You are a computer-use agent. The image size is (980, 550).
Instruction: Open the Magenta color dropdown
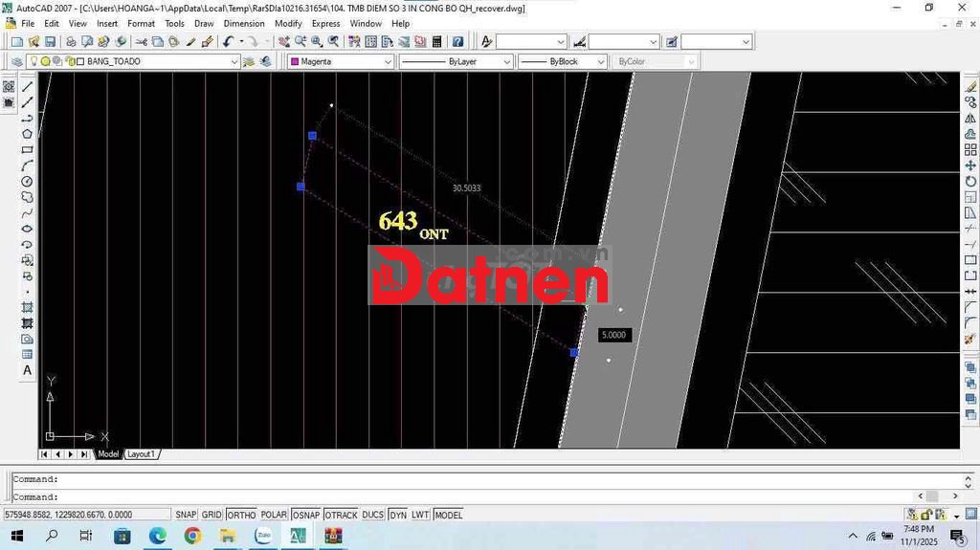[x=388, y=62]
